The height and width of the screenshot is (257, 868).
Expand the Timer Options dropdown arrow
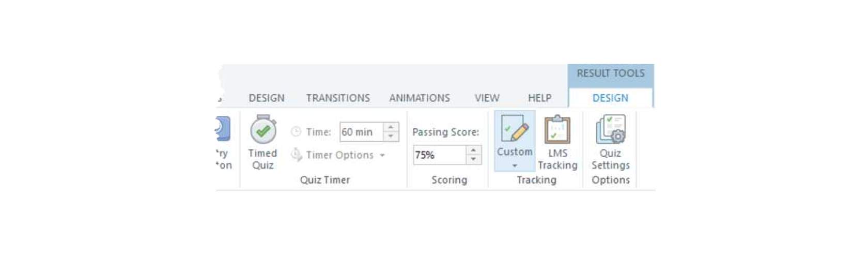(x=382, y=155)
